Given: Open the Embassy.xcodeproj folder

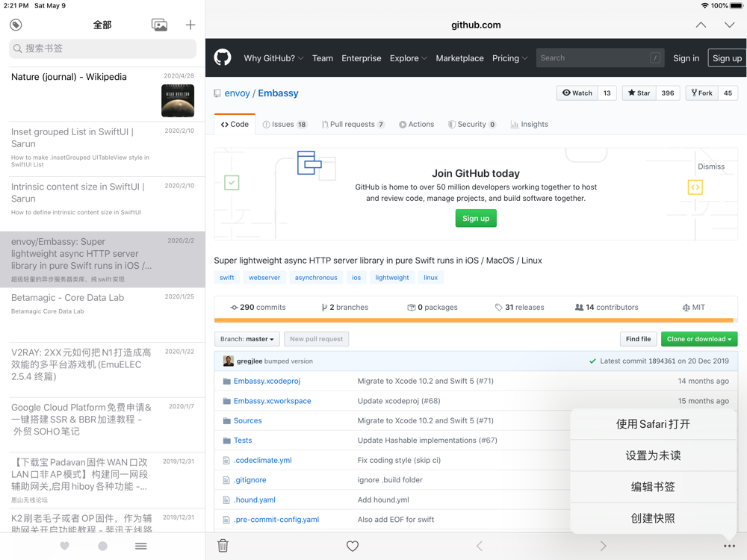Looking at the screenshot, I should pos(267,381).
